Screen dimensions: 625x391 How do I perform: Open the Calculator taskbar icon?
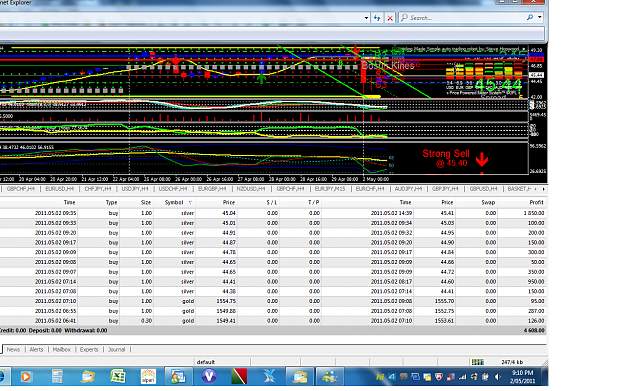pos(57,377)
